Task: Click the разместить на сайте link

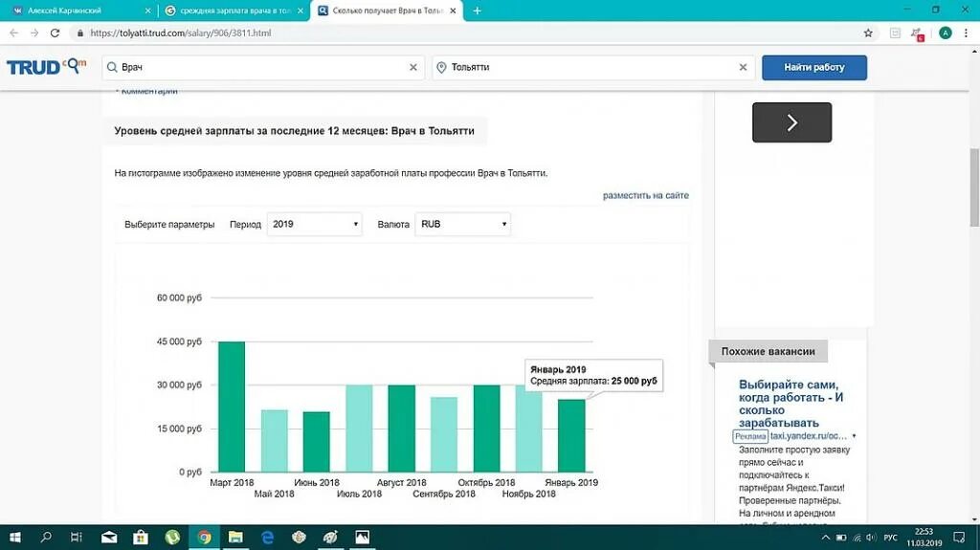Action: (646, 196)
